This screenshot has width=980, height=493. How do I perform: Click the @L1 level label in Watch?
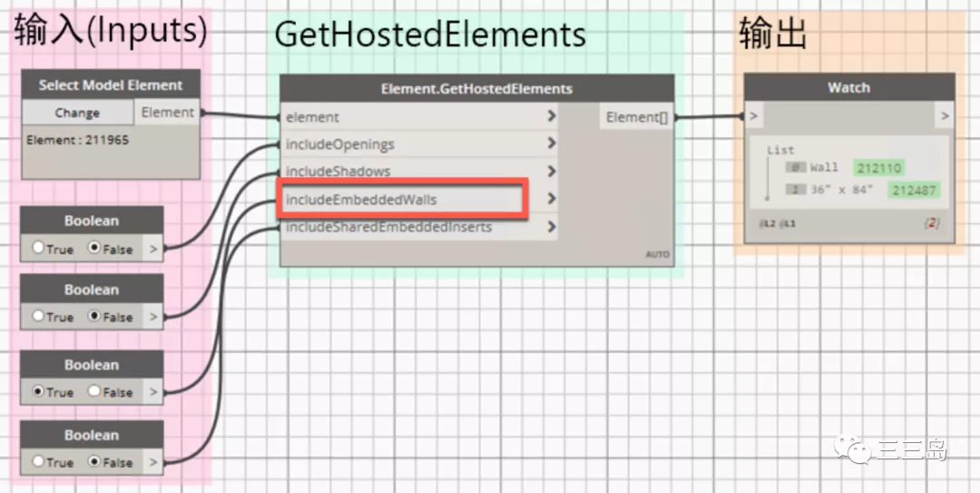[x=788, y=223]
